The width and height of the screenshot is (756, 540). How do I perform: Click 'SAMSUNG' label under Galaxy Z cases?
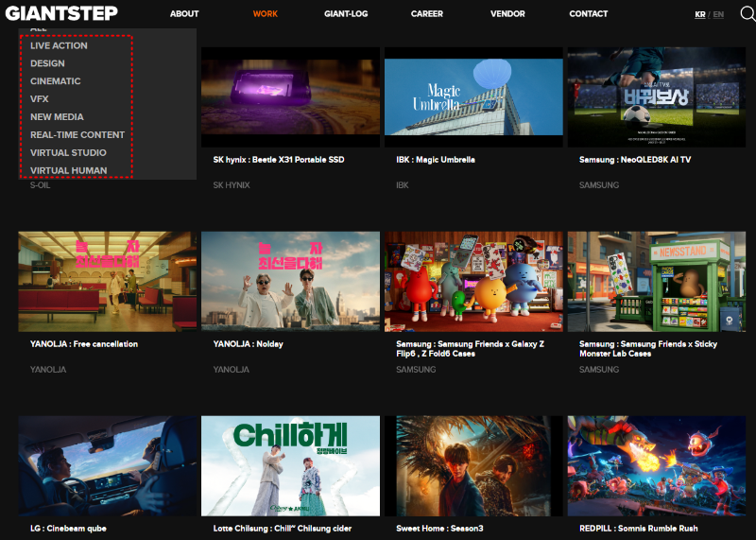(x=416, y=370)
